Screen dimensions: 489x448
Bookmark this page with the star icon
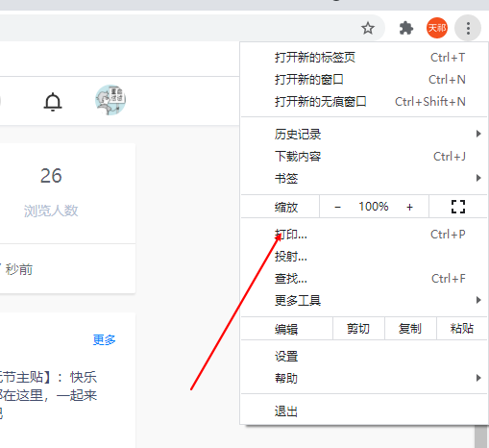tap(368, 28)
